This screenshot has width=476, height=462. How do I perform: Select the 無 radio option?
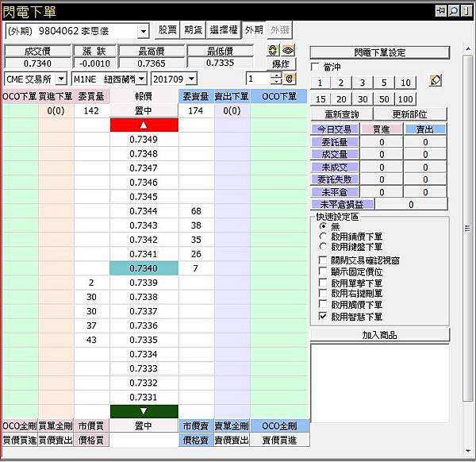point(323,226)
